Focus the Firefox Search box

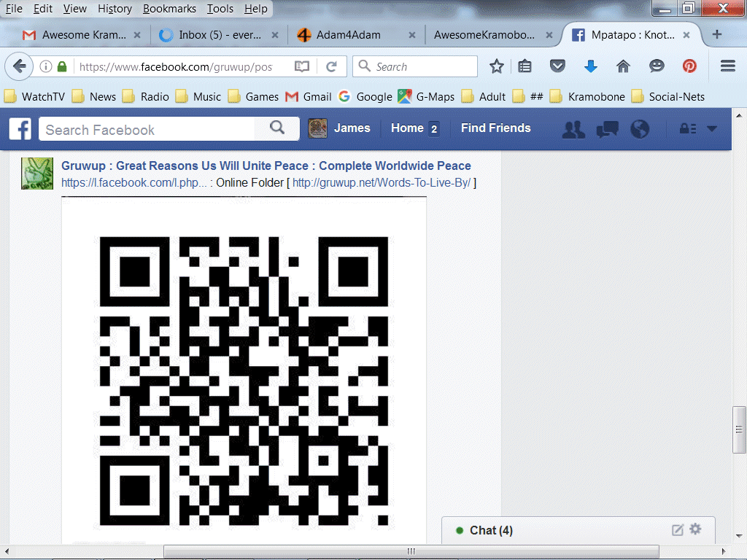415,66
